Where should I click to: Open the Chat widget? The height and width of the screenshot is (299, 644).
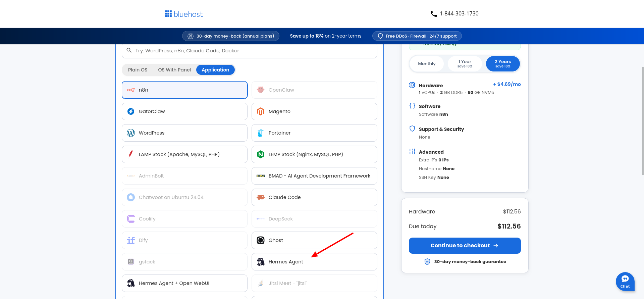(x=625, y=282)
